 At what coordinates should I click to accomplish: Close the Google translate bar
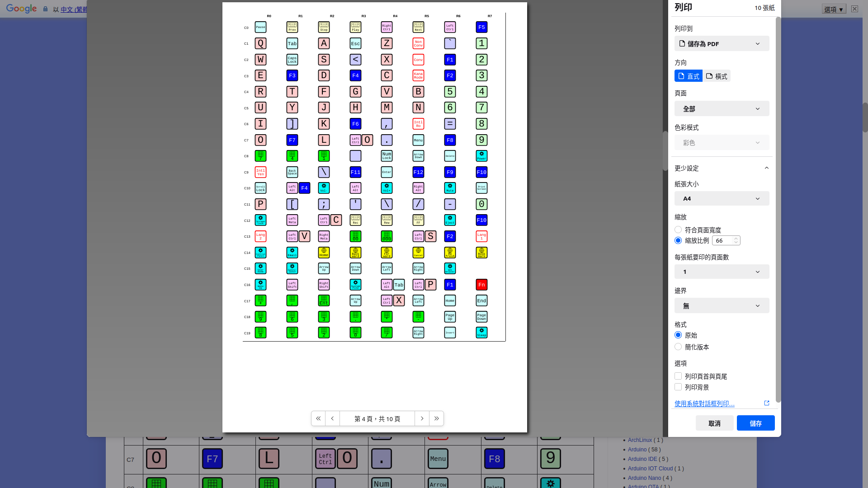854,9
